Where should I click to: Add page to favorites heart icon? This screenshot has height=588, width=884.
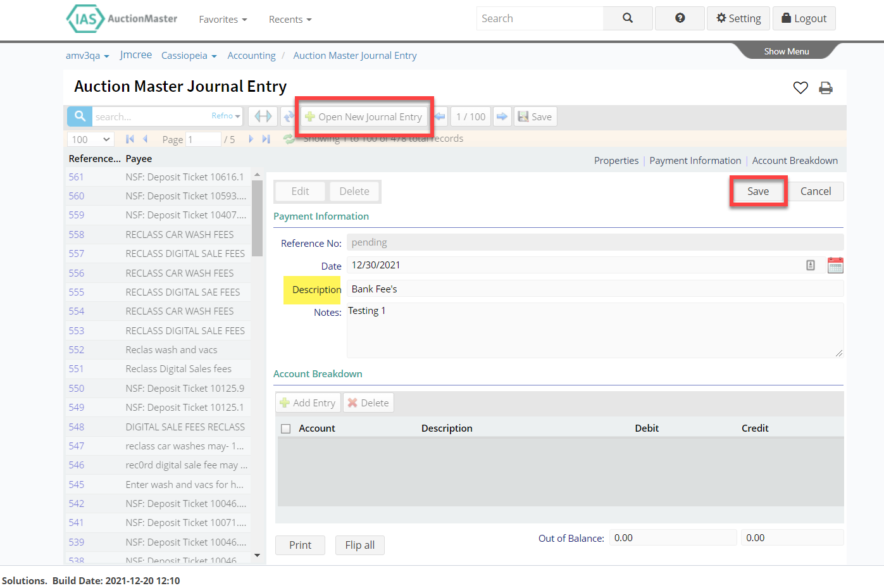pyautogui.click(x=800, y=88)
